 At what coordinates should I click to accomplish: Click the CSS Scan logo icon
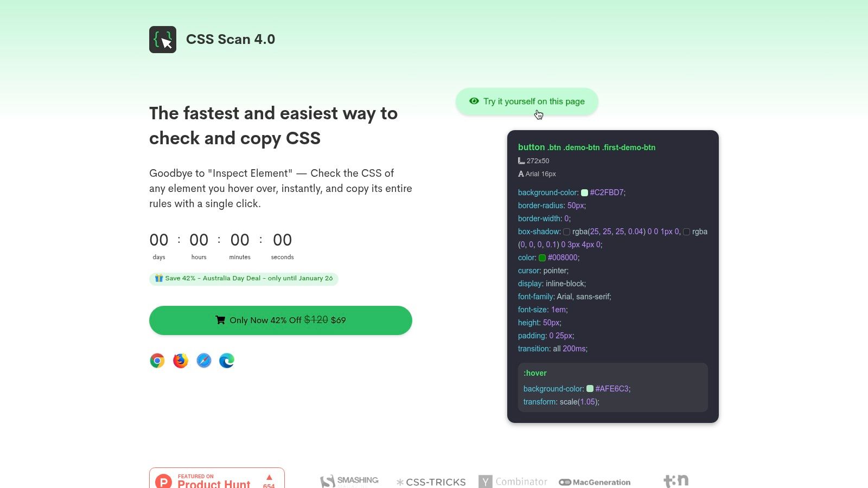(162, 39)
